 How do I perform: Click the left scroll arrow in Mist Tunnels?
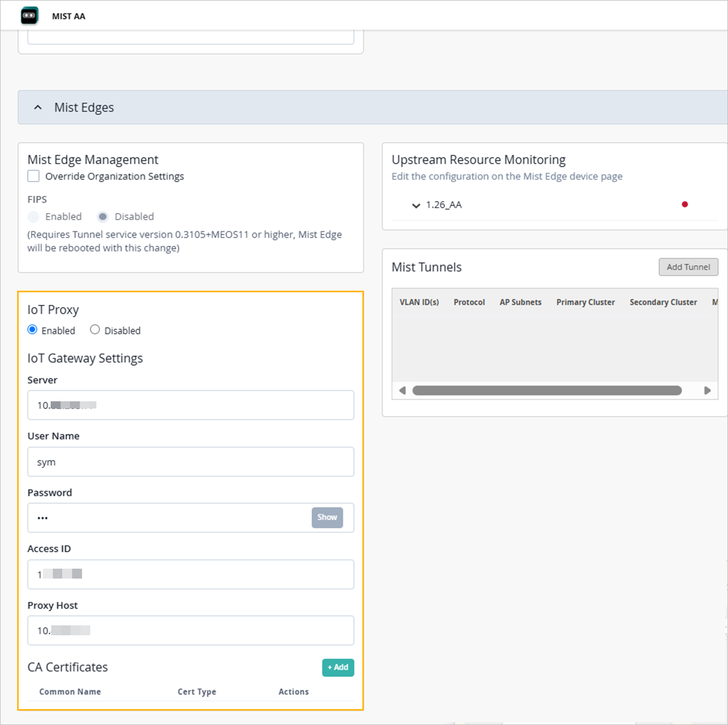coord(403,390)
